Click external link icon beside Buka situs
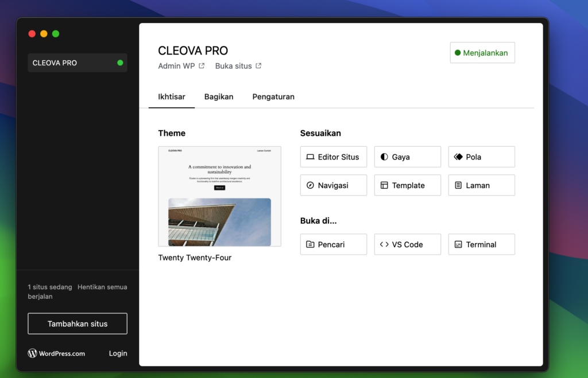Image resolution: width=588 pixels, height=378 pixels. [258, 66]
